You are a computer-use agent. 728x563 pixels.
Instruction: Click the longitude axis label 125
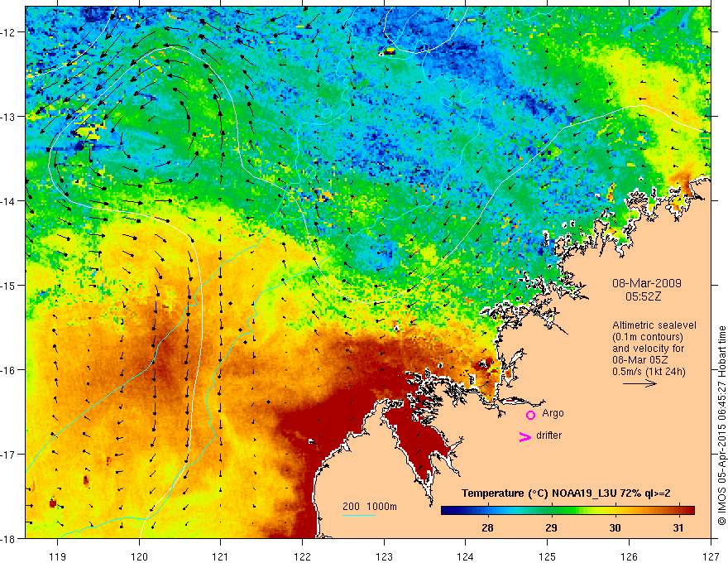[548, 556]
